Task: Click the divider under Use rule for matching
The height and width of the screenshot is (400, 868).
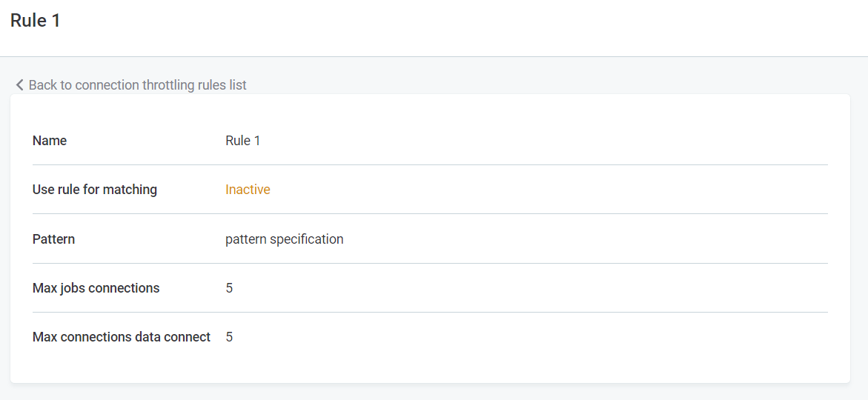Action: 430,213
